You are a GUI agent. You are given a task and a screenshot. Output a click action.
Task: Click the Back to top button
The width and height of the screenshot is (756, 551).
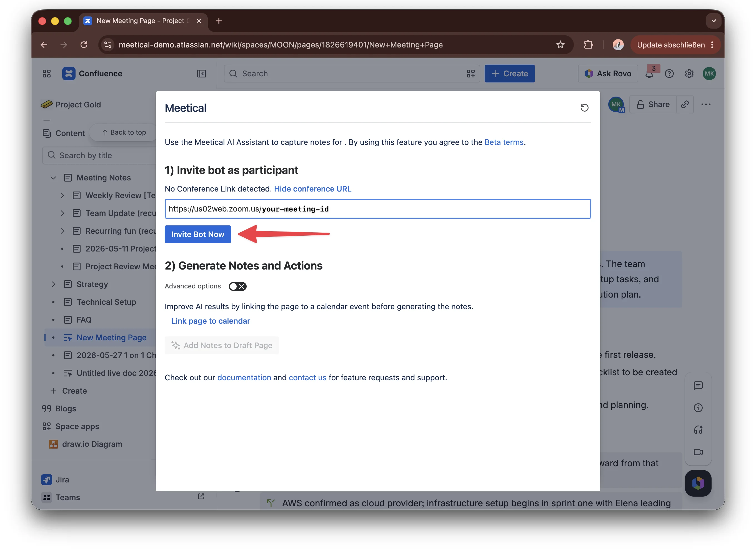(x=124, y=132)
